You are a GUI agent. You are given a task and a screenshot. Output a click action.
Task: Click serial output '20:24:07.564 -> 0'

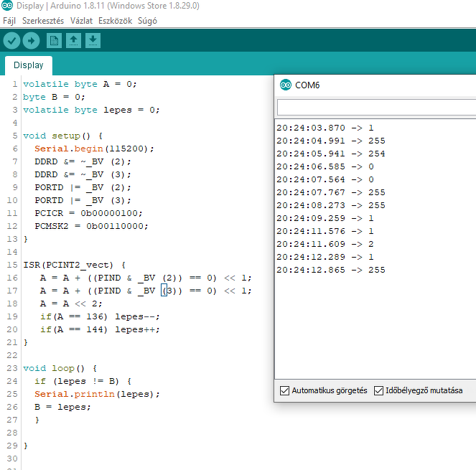click(x=325, y=179)
